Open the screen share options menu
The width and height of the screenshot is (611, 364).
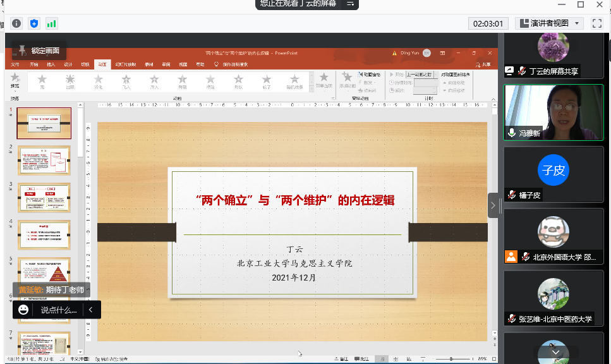coord(348,4)
